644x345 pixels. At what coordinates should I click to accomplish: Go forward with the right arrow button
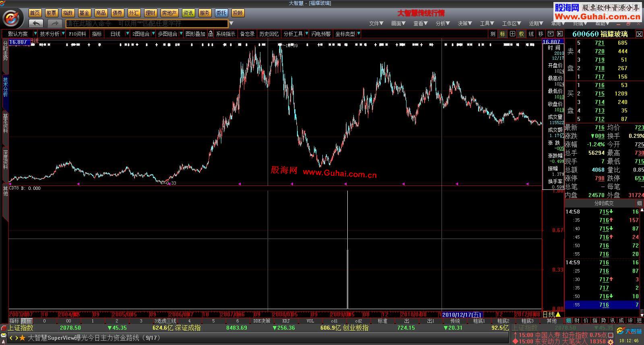[x=55, y=23]
